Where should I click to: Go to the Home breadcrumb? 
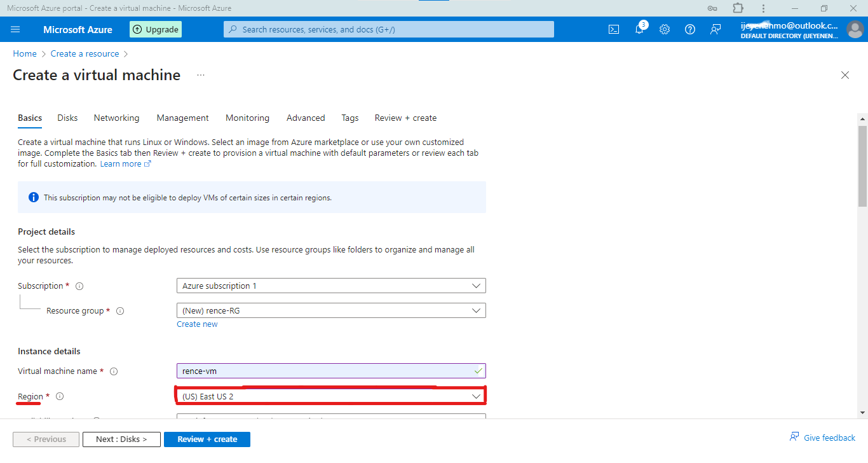pyautogui.click(x=25, y=54)
